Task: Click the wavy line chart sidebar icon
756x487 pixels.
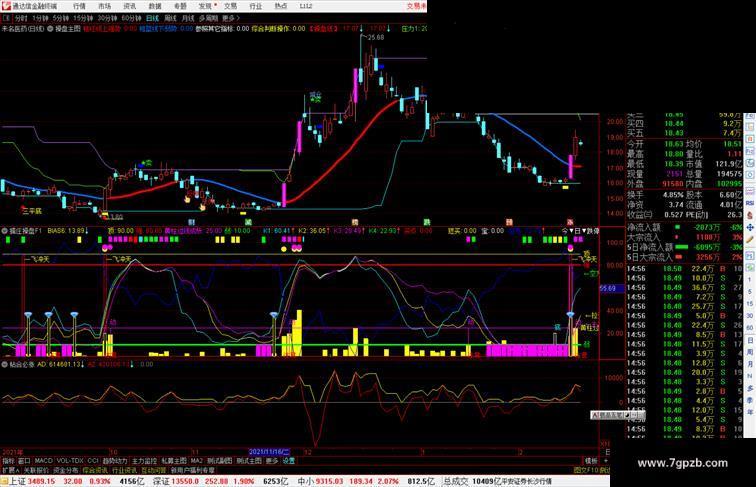Action: (x=750, y=190)
